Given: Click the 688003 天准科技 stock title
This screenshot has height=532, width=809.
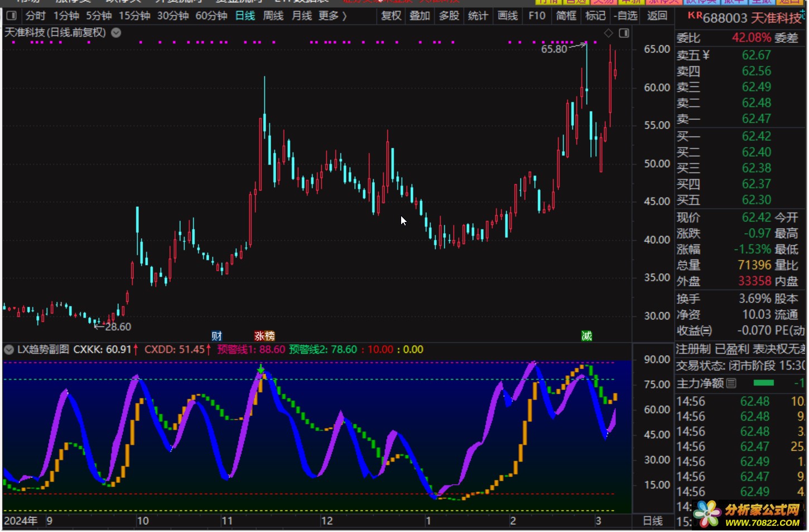Looking at the screenshot, I should tap(752, 18).
